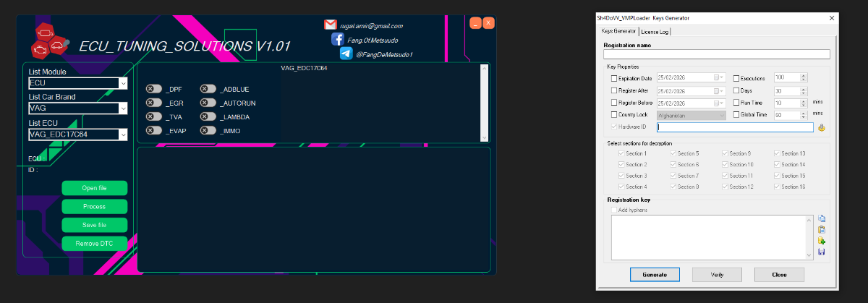
Task: Copy the registration key via copy icon
Action: pos(822,219)
